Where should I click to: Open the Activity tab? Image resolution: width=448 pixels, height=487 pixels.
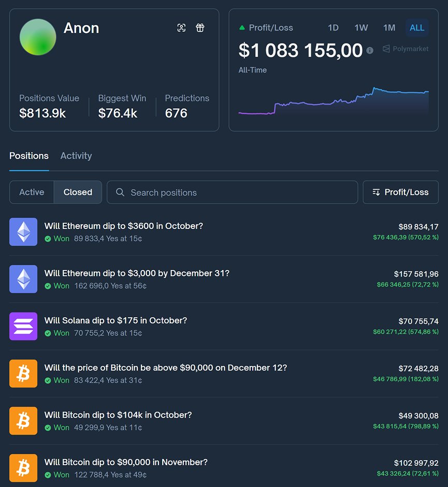pyautogui.click(x=76, y=155)
